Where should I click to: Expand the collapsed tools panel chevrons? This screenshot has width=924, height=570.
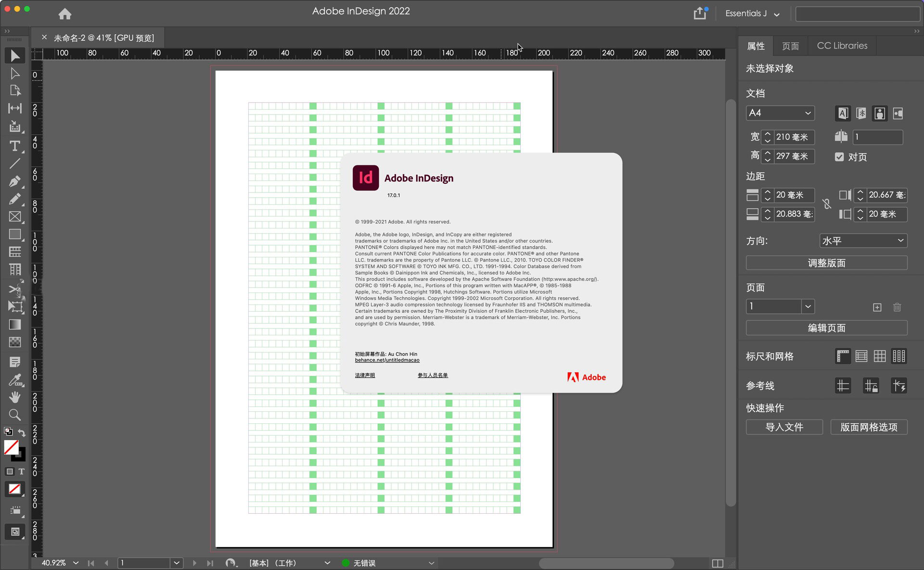click(x=7, y=31)
